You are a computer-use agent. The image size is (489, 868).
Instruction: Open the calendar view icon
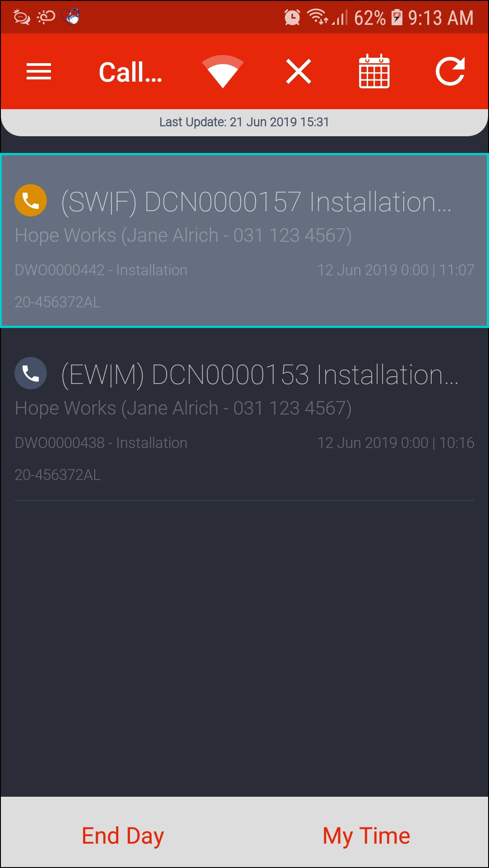pyautogui.click(x=374, y=71)
